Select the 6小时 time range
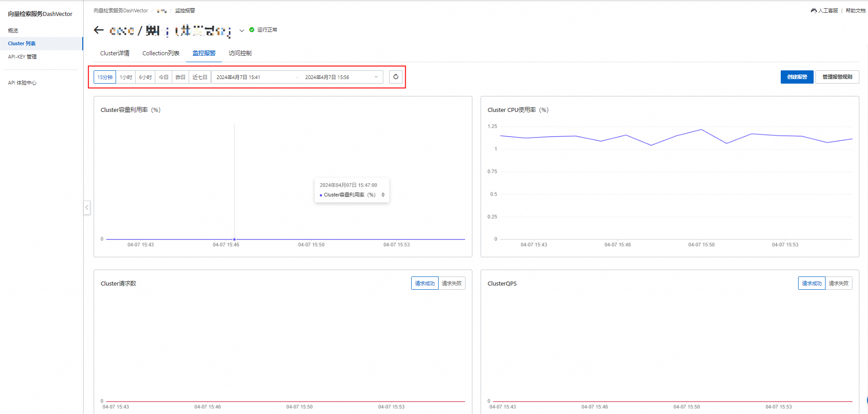The image size is (868, 414). point(145,77)
